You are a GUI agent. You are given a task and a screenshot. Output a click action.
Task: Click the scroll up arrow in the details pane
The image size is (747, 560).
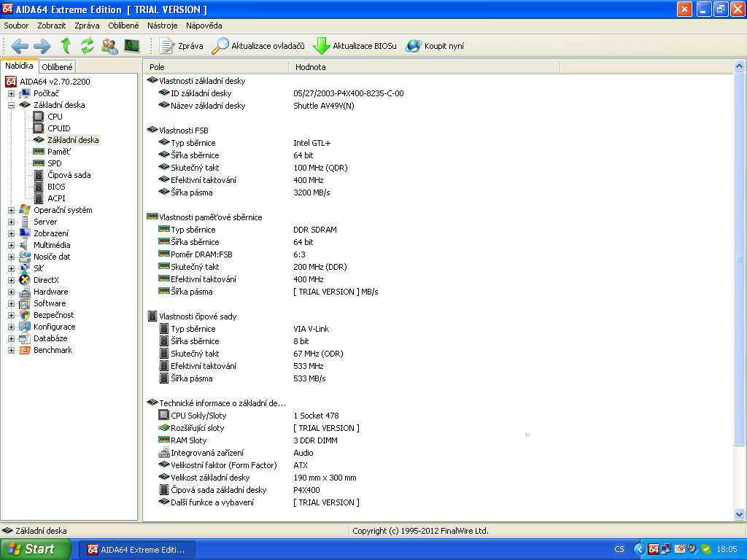coord(740,66)
